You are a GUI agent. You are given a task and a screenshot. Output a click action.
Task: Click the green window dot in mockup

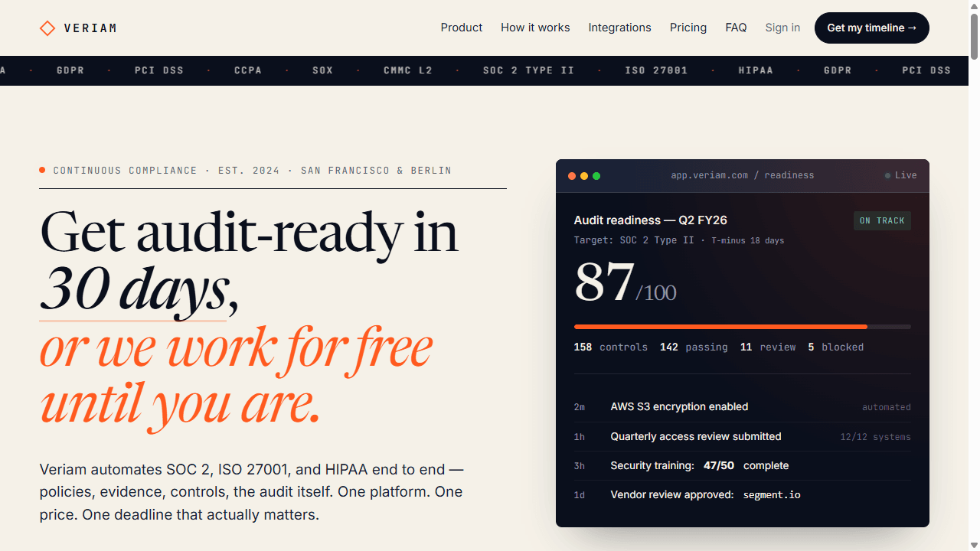596,176
